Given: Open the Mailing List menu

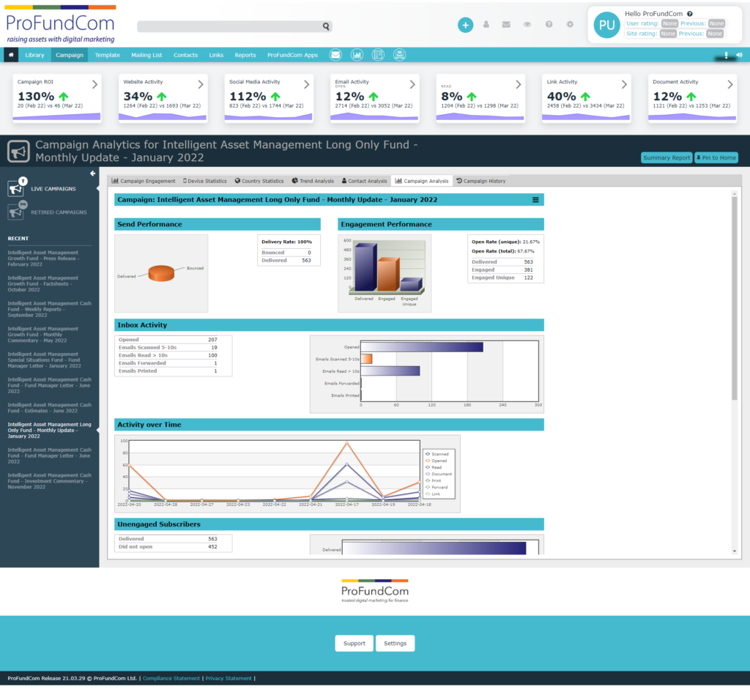Looking at the screenshot, I should pyautogui.click(x=146, y=55).
